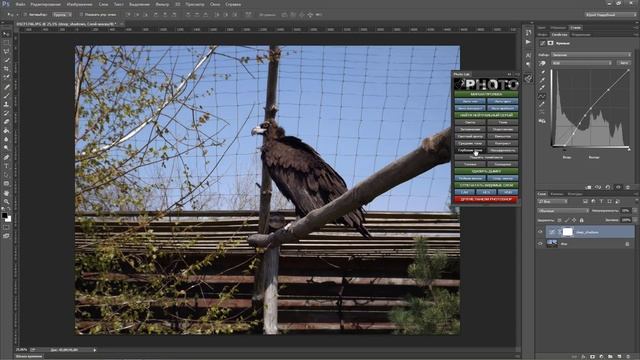Open the status bar info arrow

[95, 350]
